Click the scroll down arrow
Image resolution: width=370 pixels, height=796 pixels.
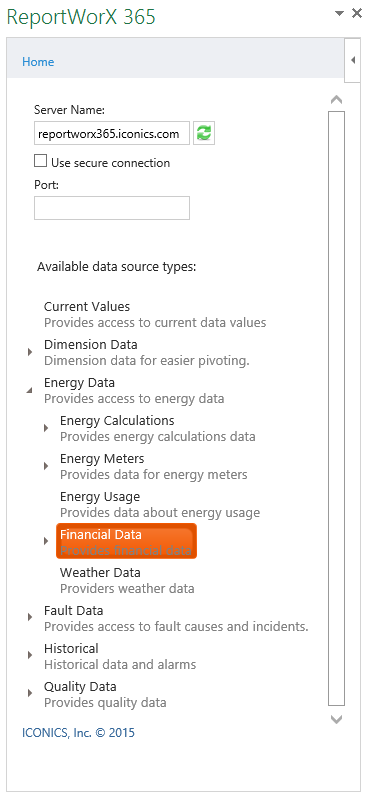tap(336, 719)
